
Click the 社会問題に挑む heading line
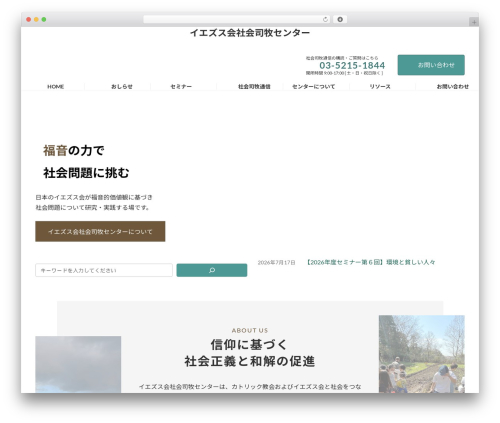pyautogui.click(x=86, y=173)
